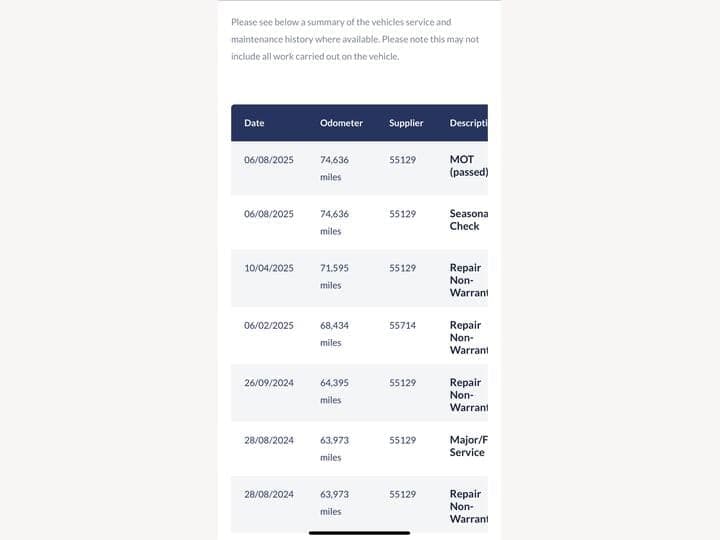This screenshot has width=720, height=540.
Task: Click the Date column header
Action: pos(254,123)
